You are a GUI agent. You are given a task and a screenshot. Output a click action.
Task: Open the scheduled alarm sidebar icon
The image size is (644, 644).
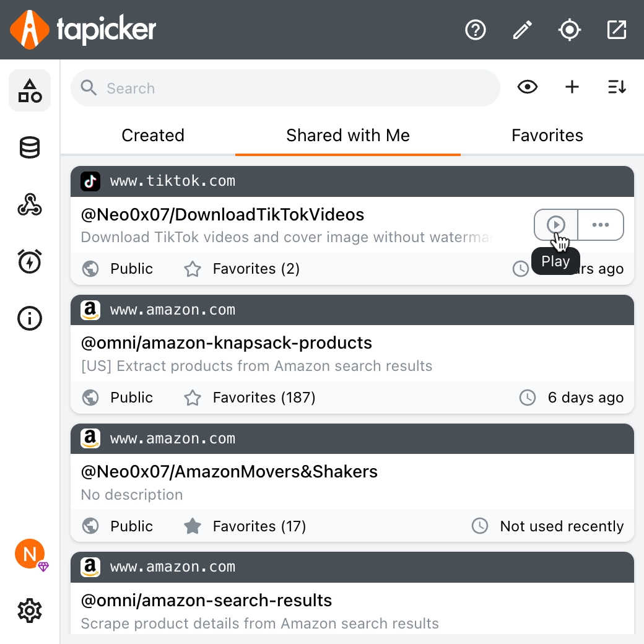[x=30, y=261]
